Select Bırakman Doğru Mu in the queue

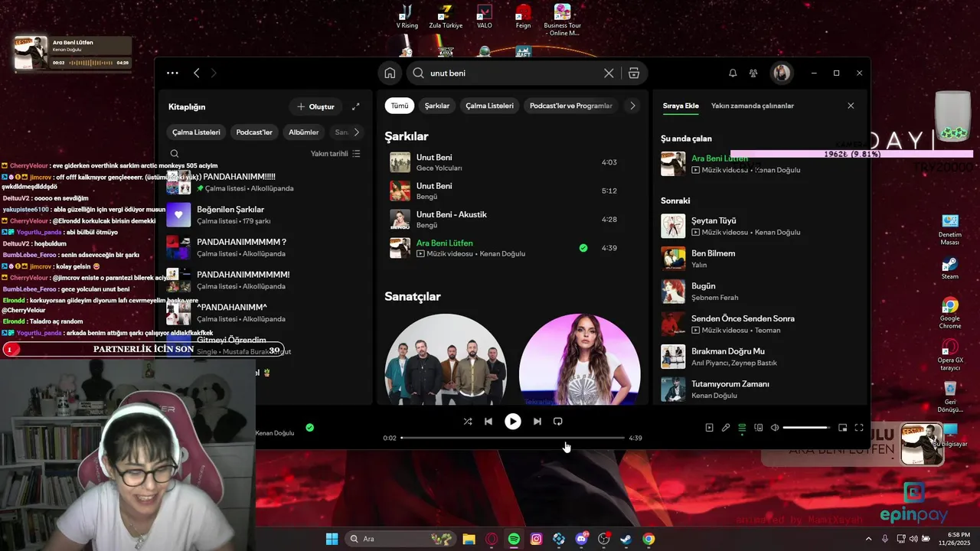point(760,357)
